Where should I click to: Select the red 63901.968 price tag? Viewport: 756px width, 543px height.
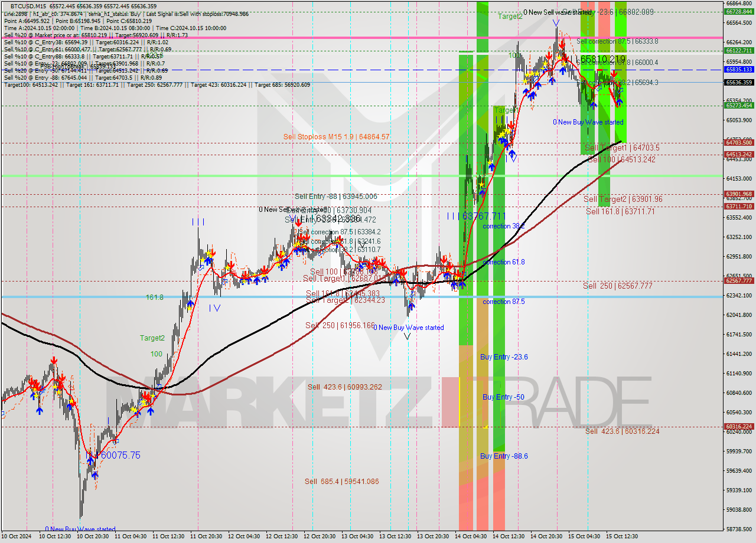point(739,194)
